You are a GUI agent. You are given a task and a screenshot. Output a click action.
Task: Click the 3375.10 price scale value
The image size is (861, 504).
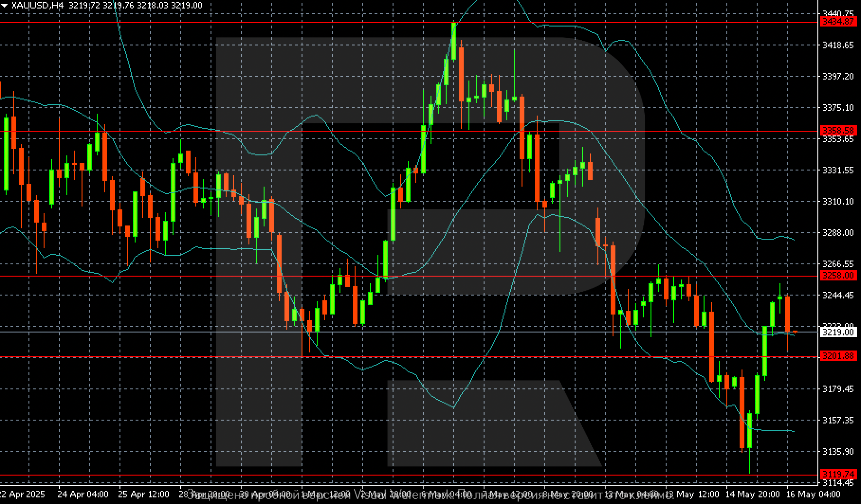[838, 108]
